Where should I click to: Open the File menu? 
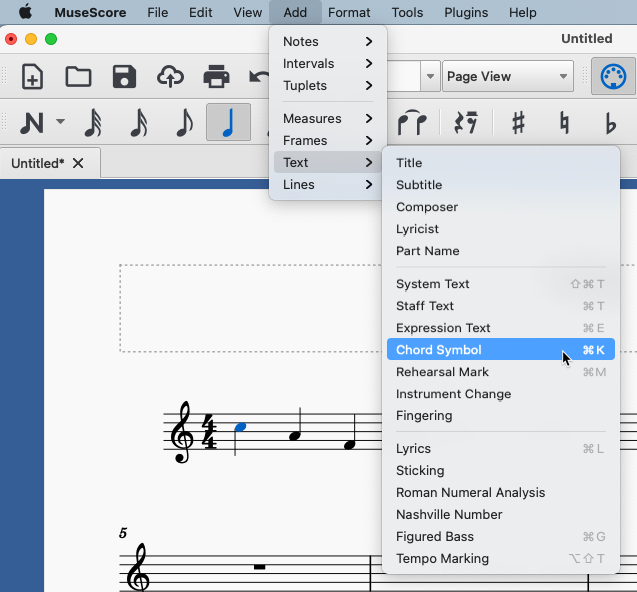[158, 13]
